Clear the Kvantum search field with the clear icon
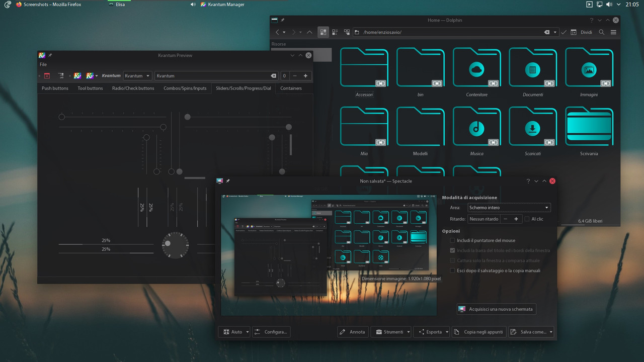644x362 pixels. (x=273, y=75)
